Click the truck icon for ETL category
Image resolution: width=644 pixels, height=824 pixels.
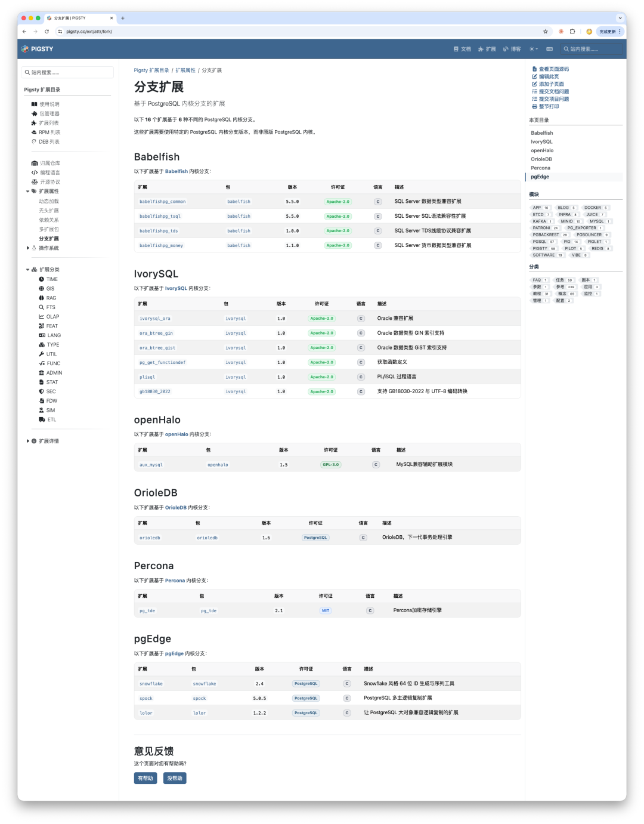pos(42,419)
